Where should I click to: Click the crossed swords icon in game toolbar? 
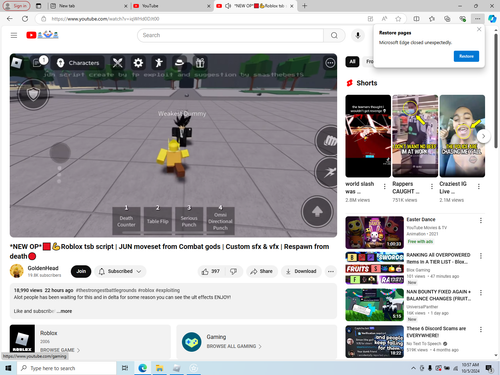point(118,63)
